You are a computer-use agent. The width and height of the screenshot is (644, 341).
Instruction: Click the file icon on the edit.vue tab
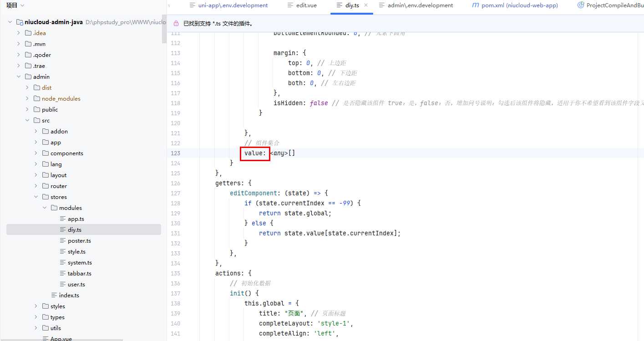(291, 5)
